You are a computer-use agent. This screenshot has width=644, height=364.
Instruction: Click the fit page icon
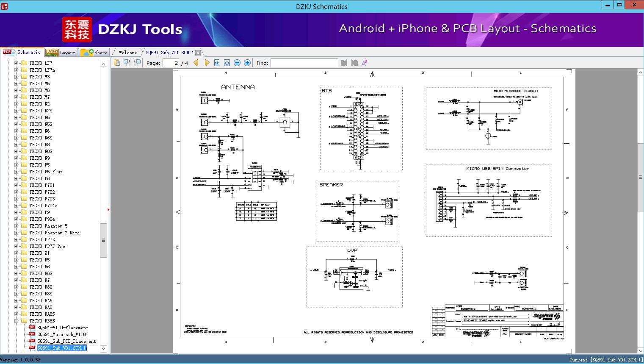(227, 63)
